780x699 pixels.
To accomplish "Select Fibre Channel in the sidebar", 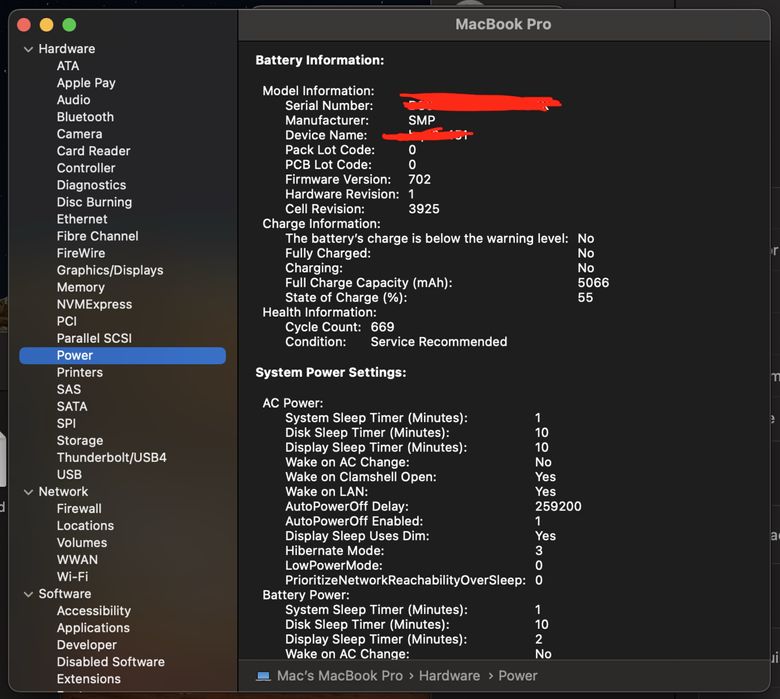I will coord(98,236).
